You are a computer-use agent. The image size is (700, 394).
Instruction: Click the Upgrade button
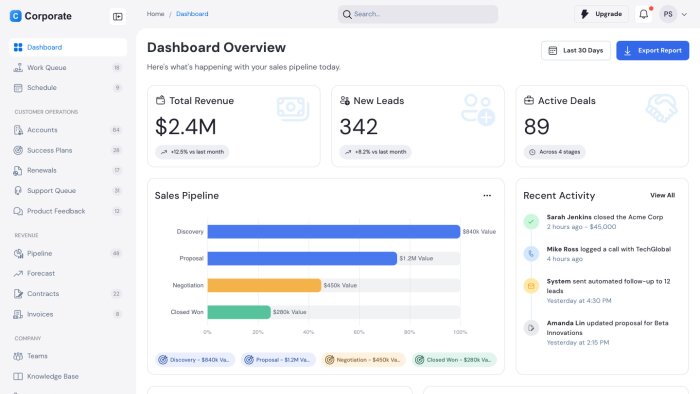pos(601,14)
